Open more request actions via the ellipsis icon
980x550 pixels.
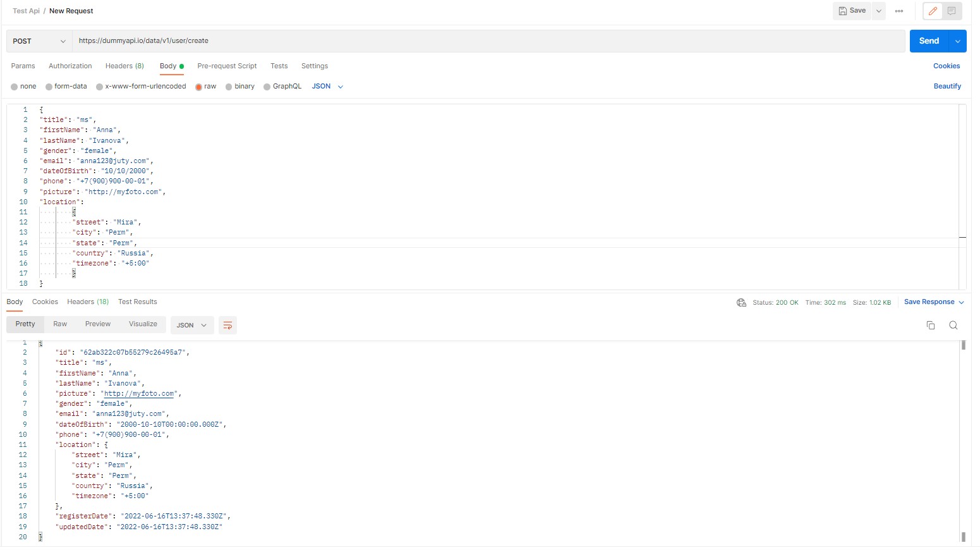899,11
